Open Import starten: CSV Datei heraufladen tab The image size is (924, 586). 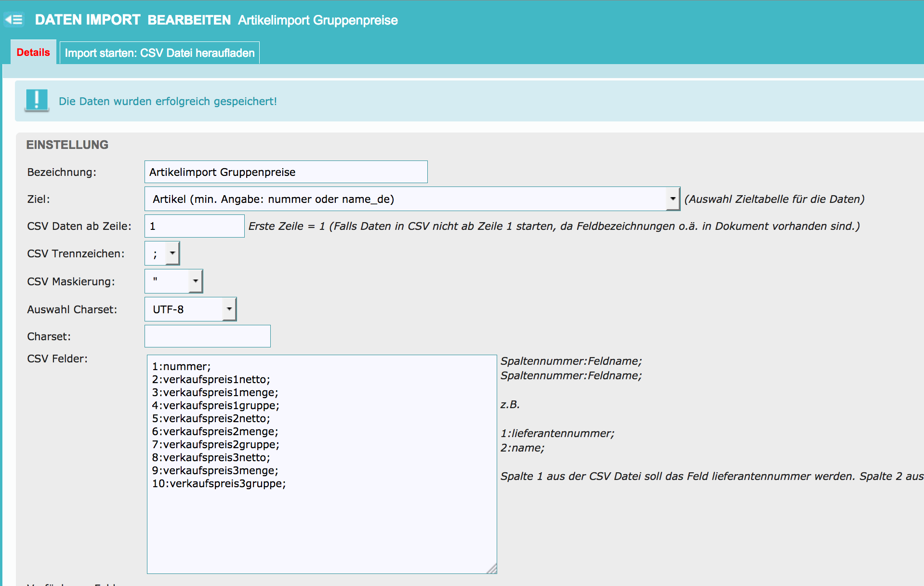tap(159, 53)
